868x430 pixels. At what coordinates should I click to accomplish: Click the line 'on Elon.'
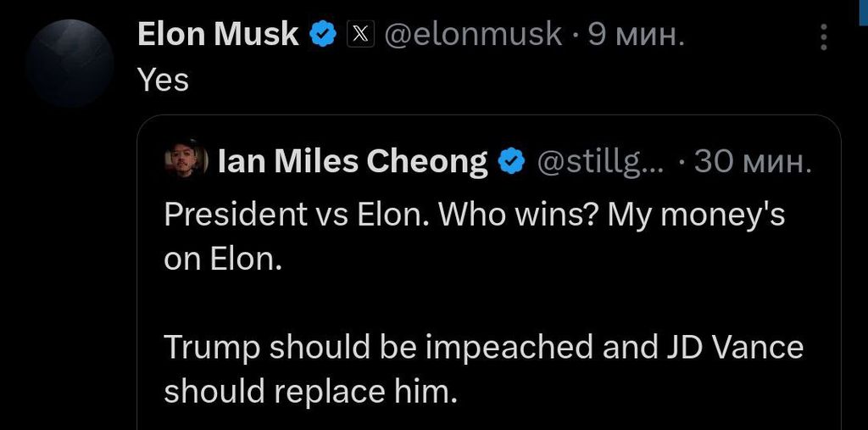coord(224,259)
